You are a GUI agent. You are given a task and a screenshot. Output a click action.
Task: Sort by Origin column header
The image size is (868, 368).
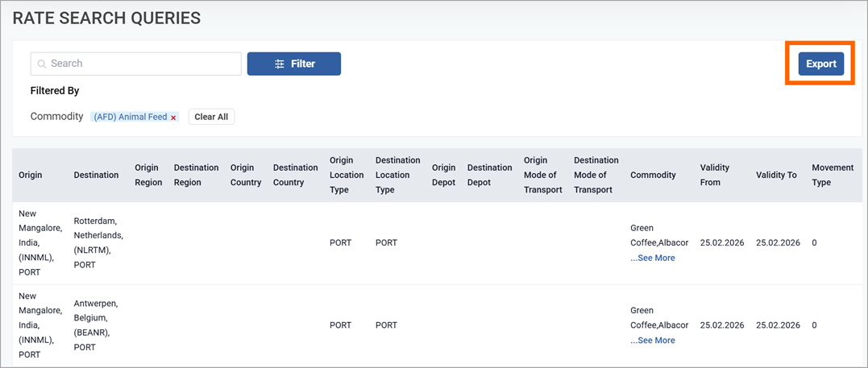click(x=31, y=175)
